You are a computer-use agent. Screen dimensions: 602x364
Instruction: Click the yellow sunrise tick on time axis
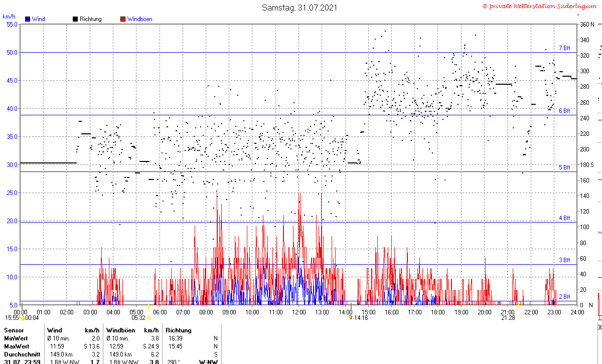click(x=148, y=305)
